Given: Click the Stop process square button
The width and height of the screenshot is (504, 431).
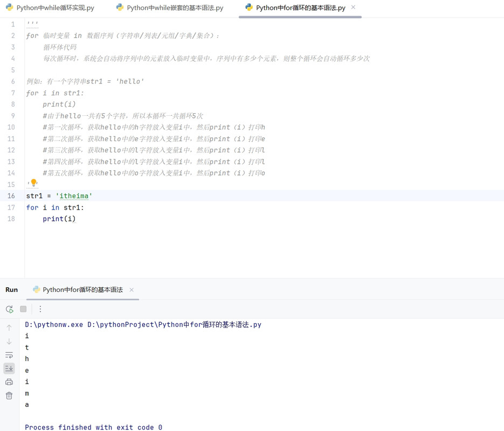Looking at the screenshot, I should (x=23, y=309).
